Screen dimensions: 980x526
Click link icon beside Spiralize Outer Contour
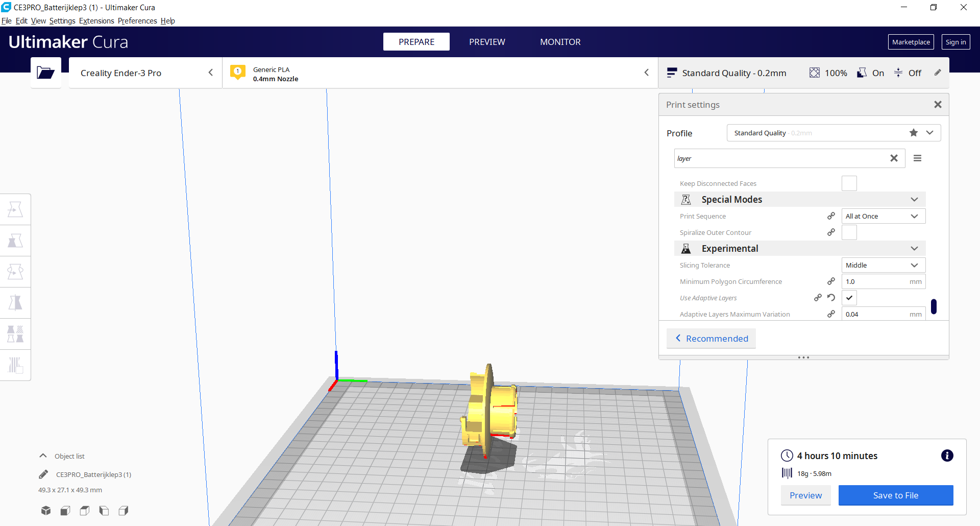(x=831, y=232)
